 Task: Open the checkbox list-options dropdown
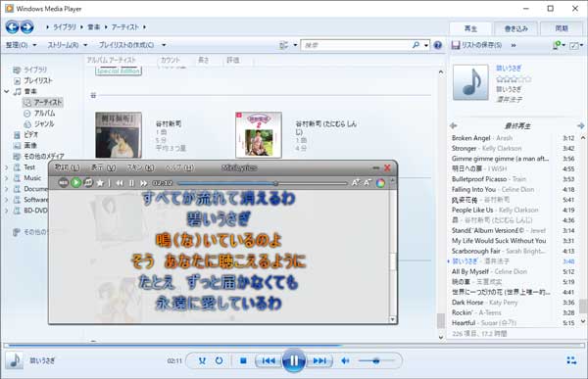(576, 45)
